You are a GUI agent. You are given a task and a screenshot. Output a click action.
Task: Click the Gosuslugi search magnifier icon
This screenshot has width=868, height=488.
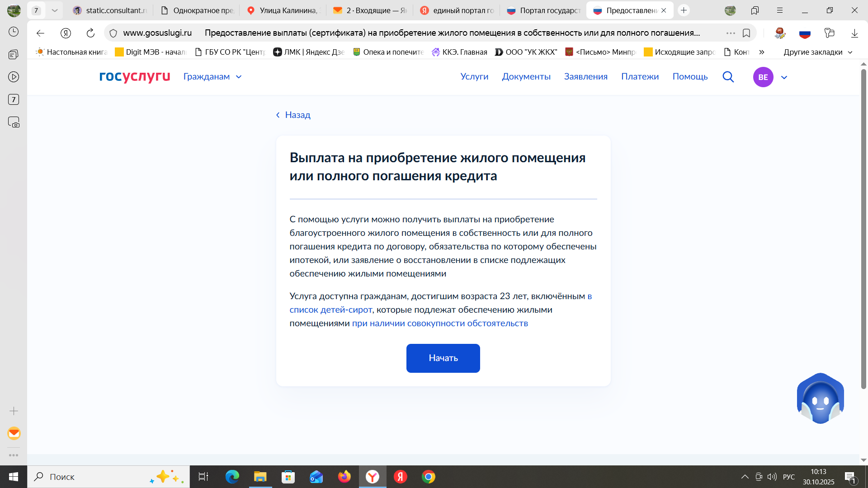click(x=728, y=77)
